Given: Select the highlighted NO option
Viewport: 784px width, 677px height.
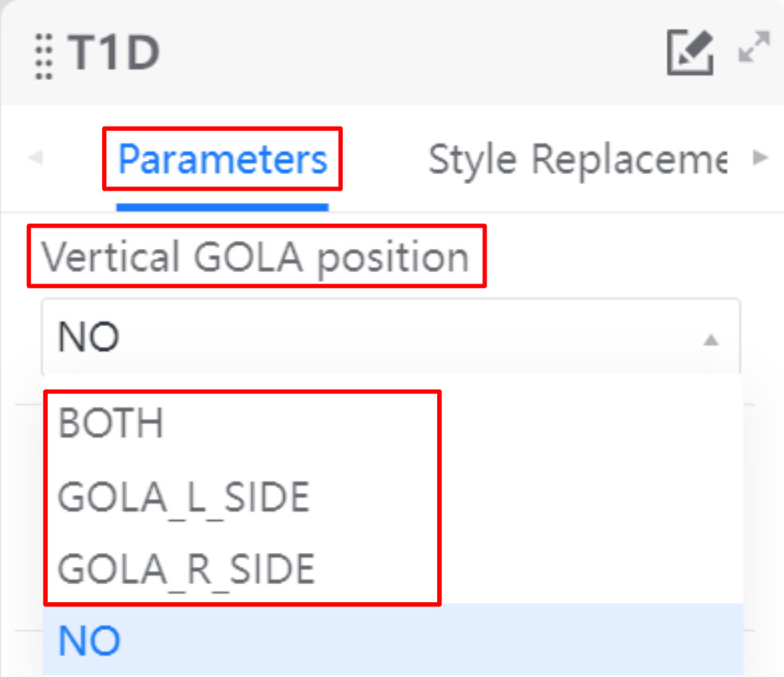Looking at the screenshot, I should click(x=393, y=640).
